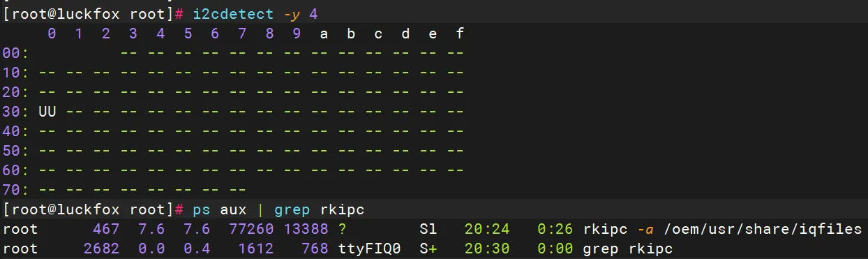
Task: Click the '0:26' CPU time value
Action: click(x=555, y=228)
